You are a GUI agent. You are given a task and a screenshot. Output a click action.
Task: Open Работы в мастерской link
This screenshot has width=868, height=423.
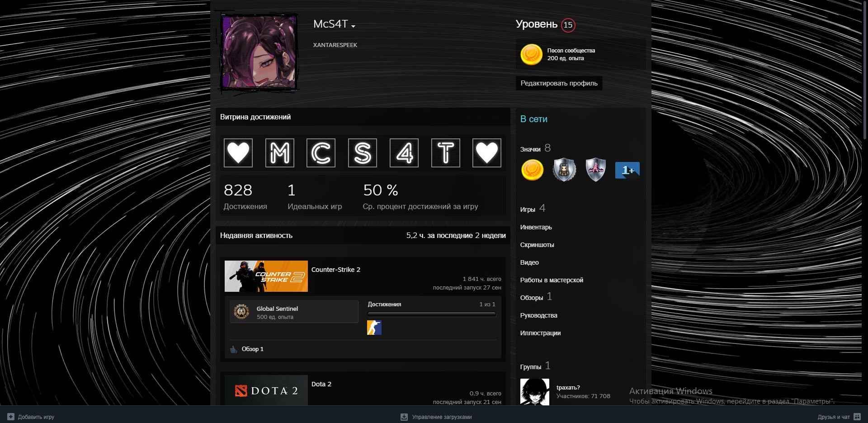coord(552,280)
